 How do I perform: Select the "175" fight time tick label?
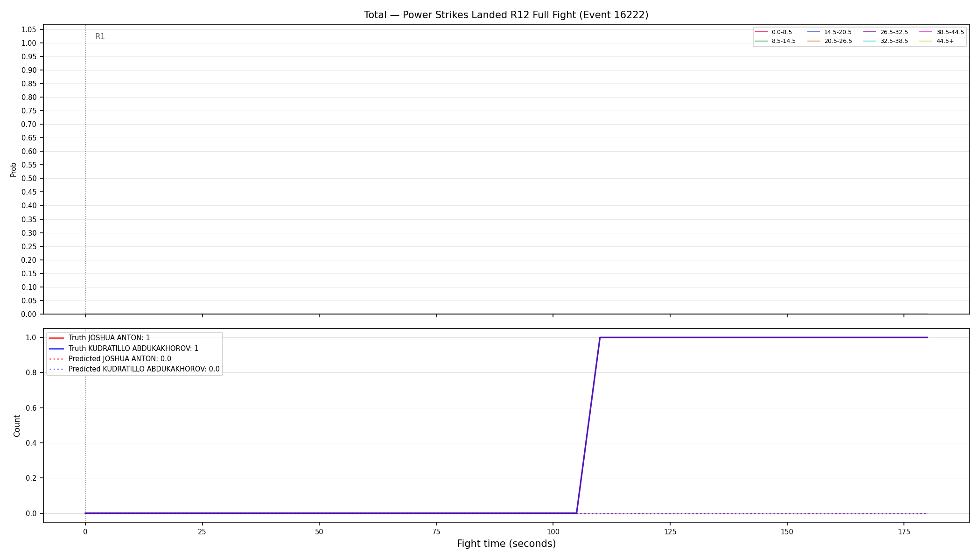pyautogui.click(x=904, y=532)
